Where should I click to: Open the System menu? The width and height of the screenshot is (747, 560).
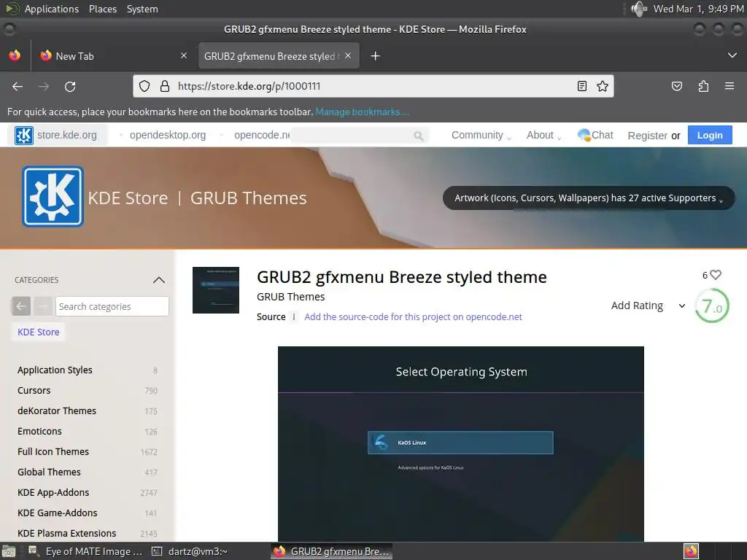[142, 9]
